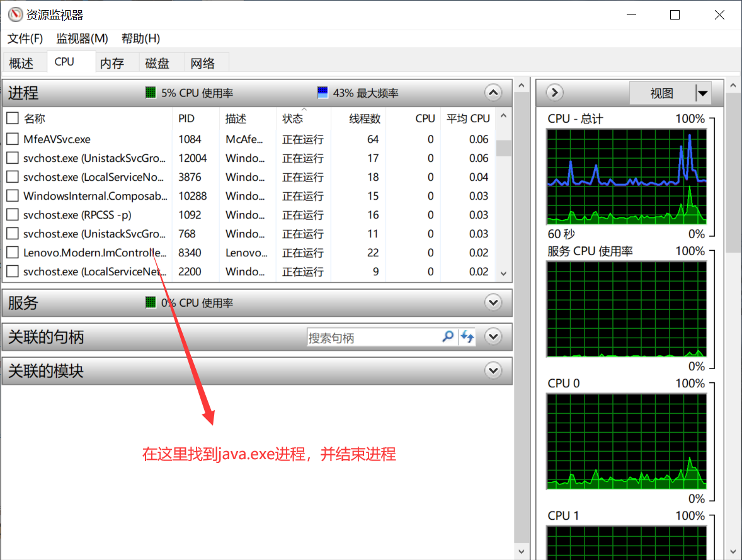Screen dimensions: 742x560
Task: Click the green CPU usage indicator in 服务 header
Action: click(151, 302)
